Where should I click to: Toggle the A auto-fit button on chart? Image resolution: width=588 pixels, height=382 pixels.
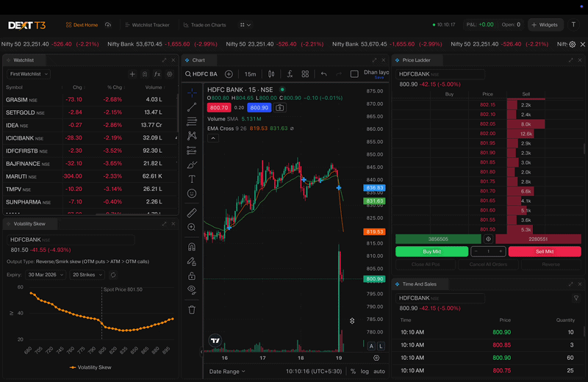click(371, 347)
